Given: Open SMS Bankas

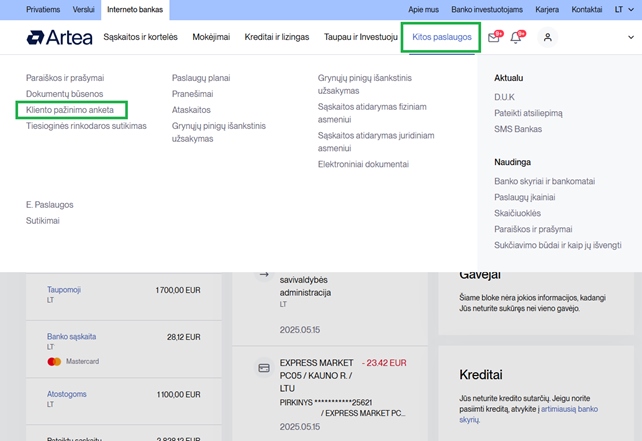Looking at the screenshot, I should tap(518, 129).
